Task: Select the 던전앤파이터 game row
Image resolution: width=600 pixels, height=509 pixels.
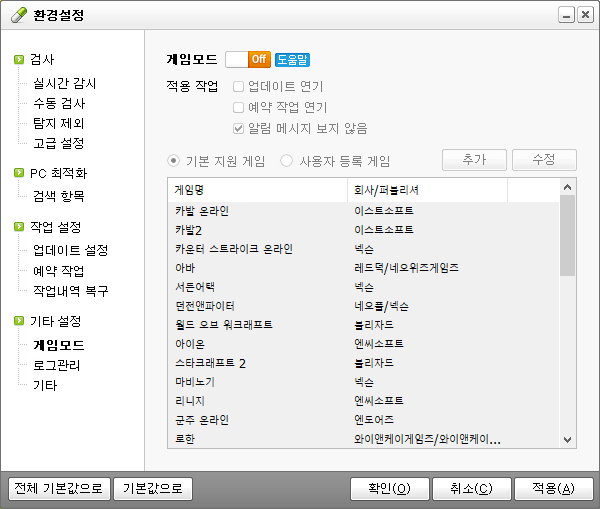Action: 364,306
